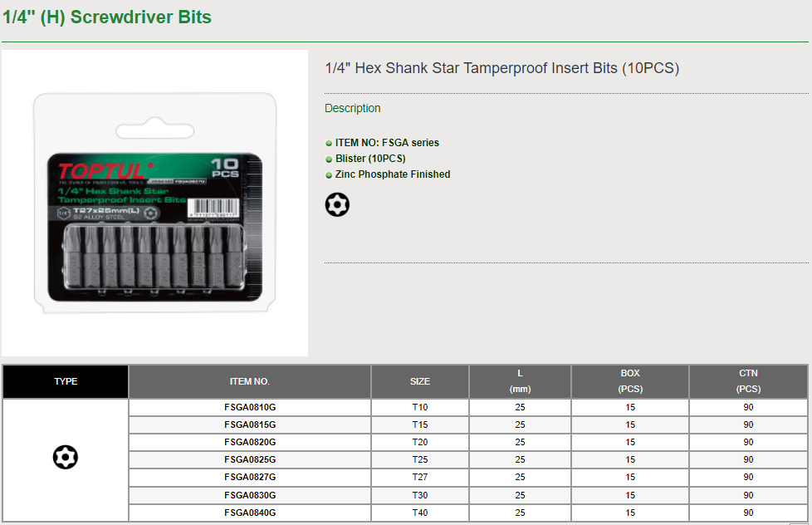Viewport: 812px width, 525px height.
Task: Click the star tamperproof icon under Description
Action: pyautogui.click(x=337, y=204)
